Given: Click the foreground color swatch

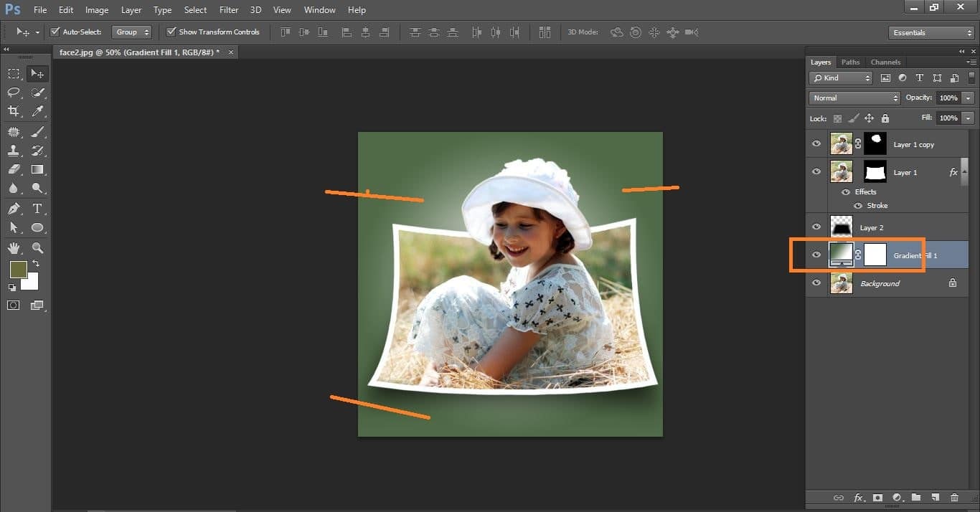Looking at the screenshot, I should click(x=18, y=270).
